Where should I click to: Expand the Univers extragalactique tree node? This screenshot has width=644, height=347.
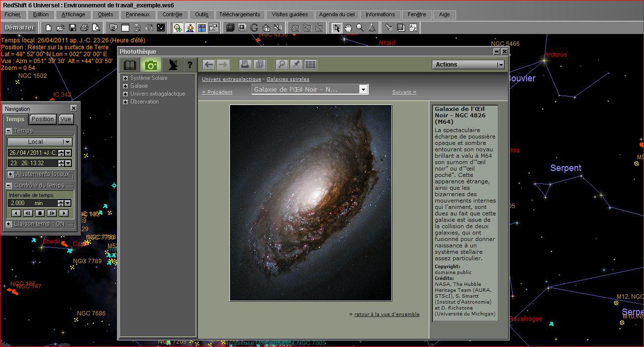point(125,94)
